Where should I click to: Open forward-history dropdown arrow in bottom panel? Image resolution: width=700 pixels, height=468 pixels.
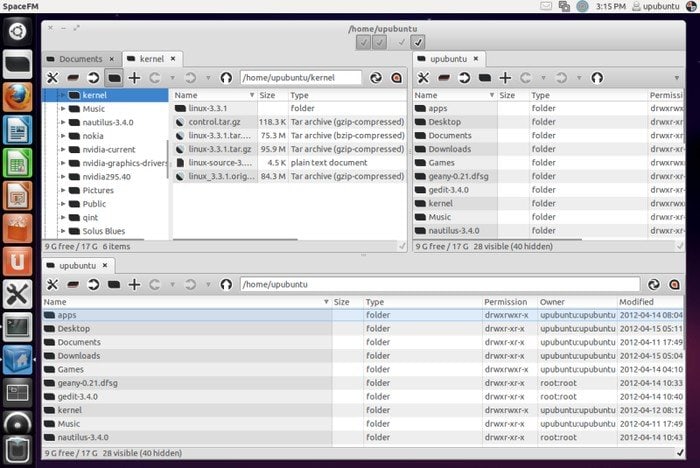coord(208,285)
